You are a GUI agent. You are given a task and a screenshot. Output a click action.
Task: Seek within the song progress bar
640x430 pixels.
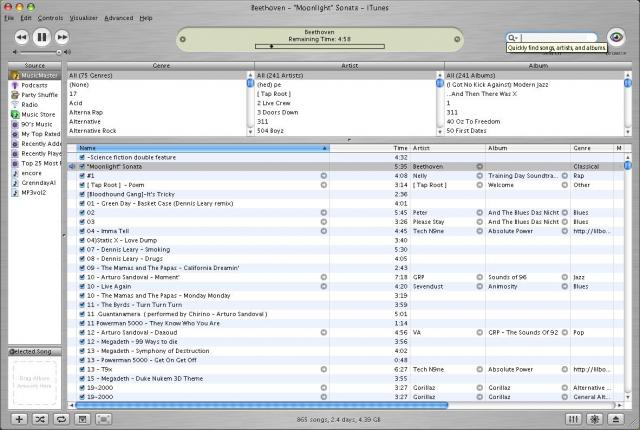[x=320, y=47]
